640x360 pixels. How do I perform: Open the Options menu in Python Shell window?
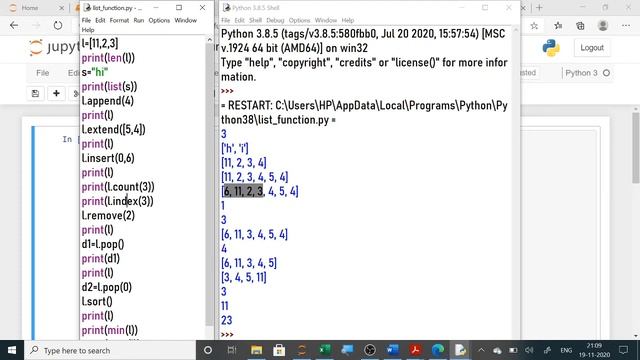pos(300,20)
